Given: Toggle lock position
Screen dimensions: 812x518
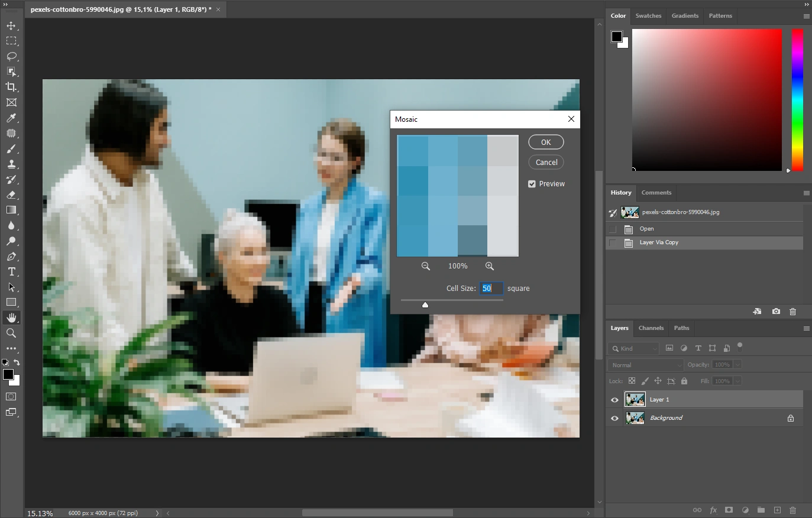Looking at the screenshot, I should (x=658, y=381).
